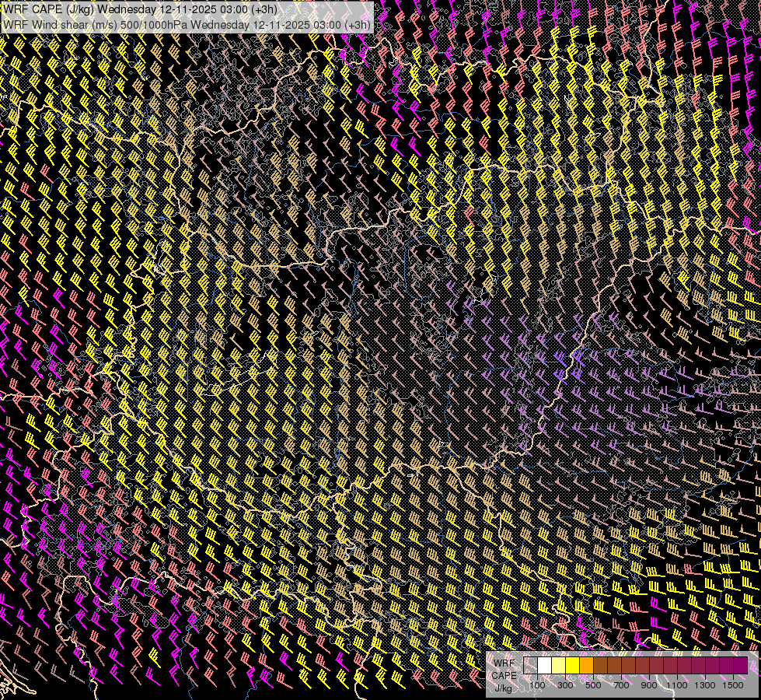The image size is (761, 700).
Task: Select the 1500 label on legend scale
Action: (x=733, y=684)
